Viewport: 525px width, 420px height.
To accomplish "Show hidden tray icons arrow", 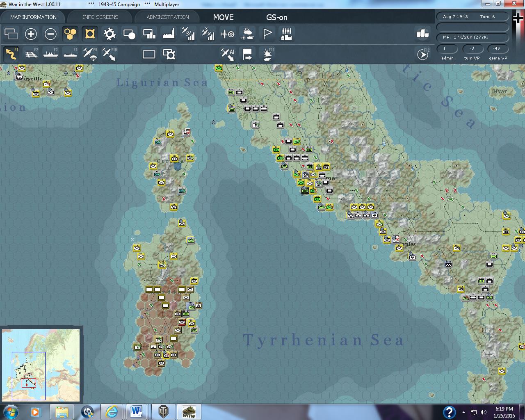I will point(463,412).
